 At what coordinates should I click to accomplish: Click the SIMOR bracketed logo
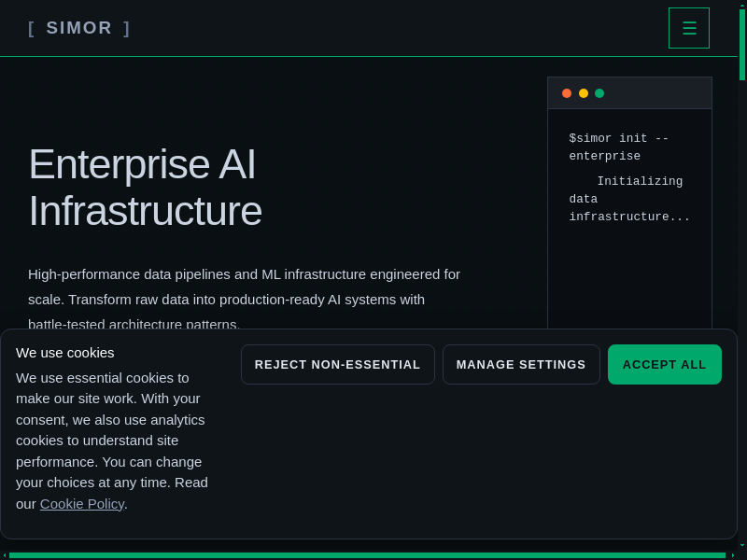tap(79, 28)
